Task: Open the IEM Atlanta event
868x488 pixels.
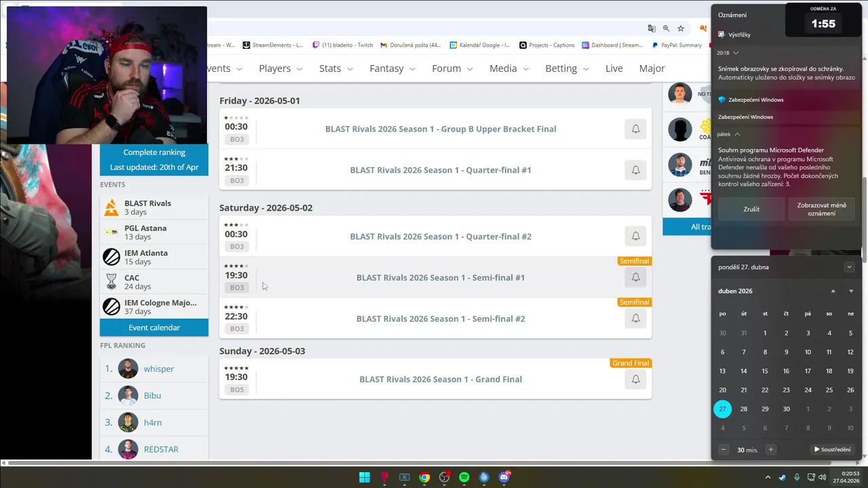Action: 154,257
